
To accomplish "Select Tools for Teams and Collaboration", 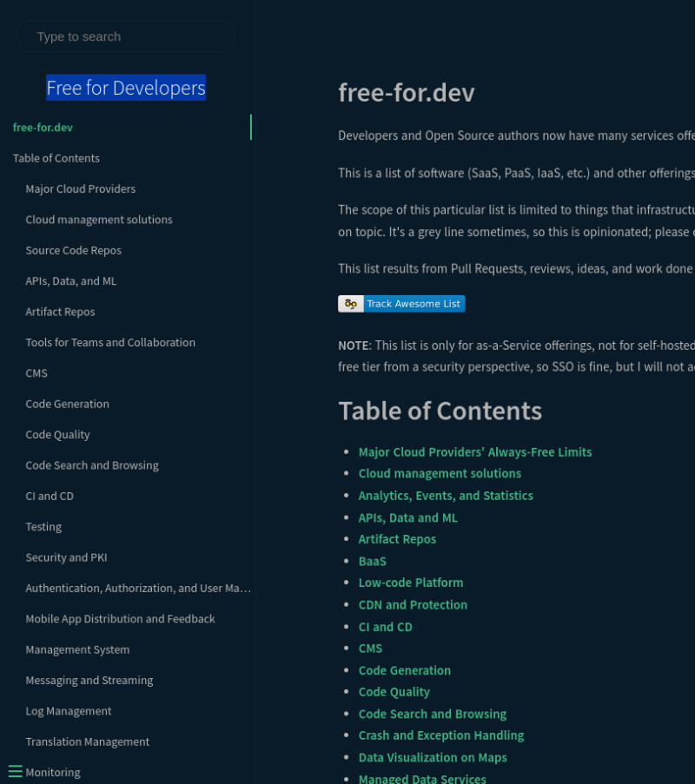I will tap(110, 343).
